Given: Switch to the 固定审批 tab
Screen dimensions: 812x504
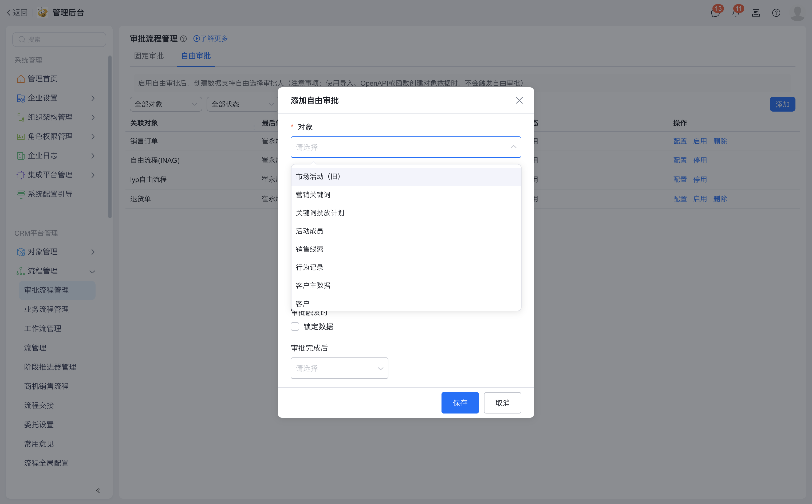Looking at the screenshot, I should pos(149,56).
